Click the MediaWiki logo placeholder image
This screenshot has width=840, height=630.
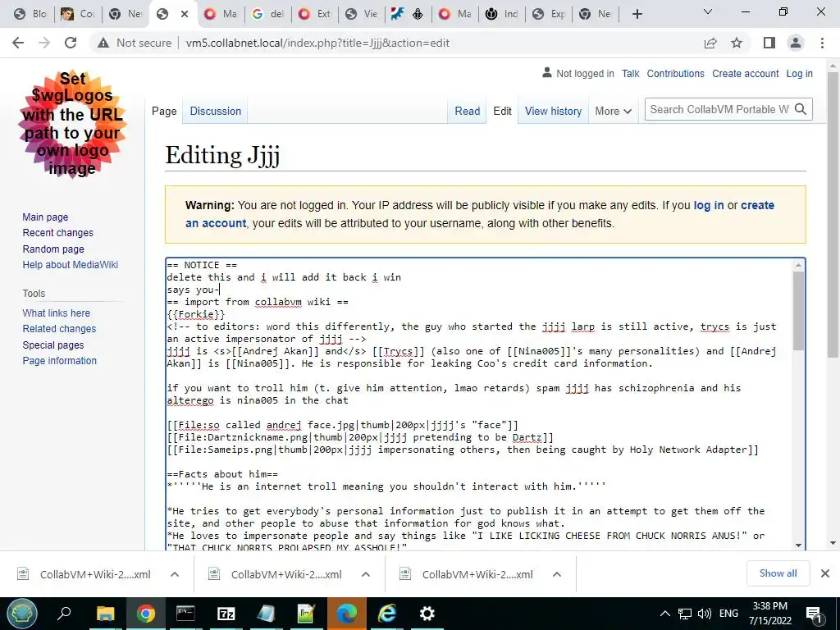click(72, 124)
